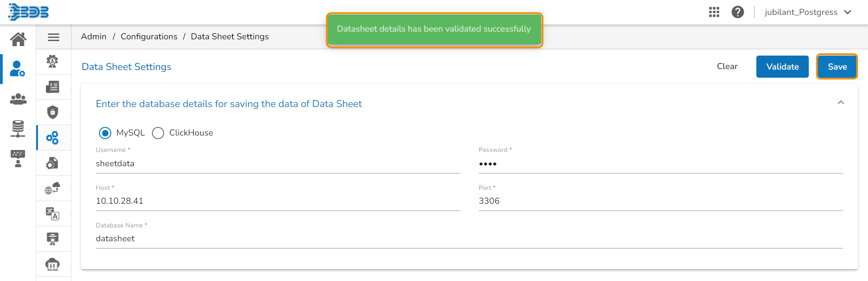Screen dimensions: 868x281
Task: Select the ClickHouse radio button
Action: tap(158, 133)
